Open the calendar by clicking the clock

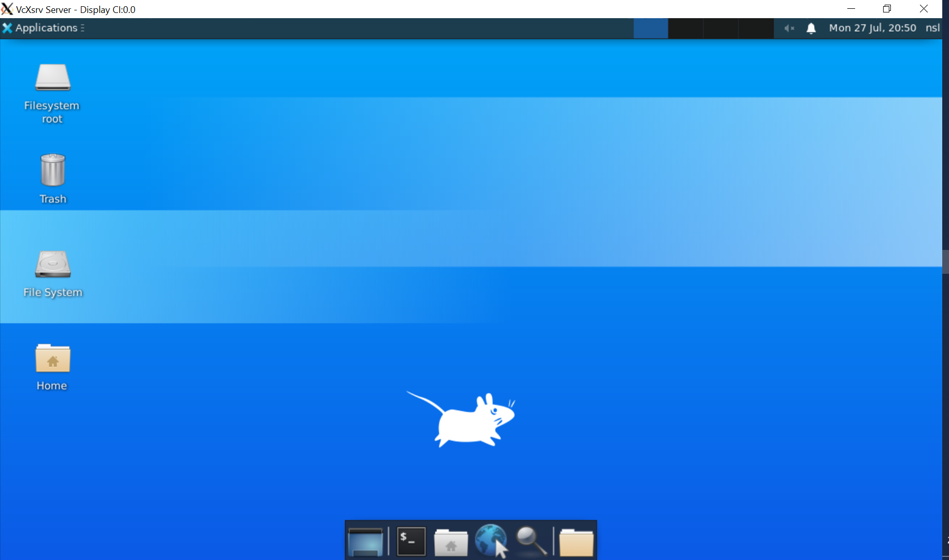(x=873, y=28)
